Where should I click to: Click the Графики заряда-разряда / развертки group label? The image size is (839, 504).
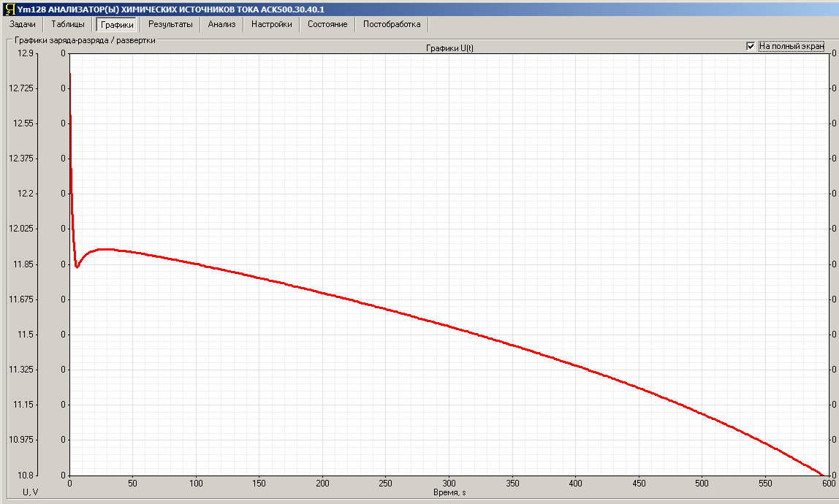point(85,40)
